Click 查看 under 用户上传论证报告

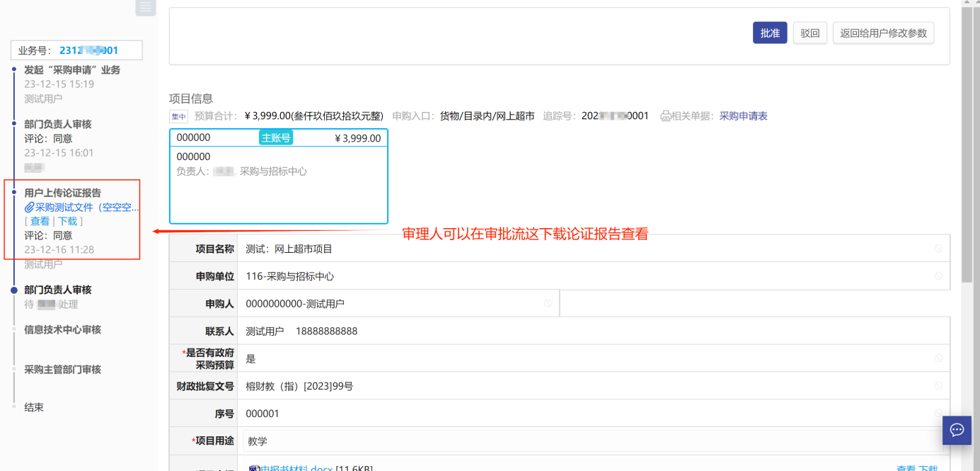pos(40,222)
